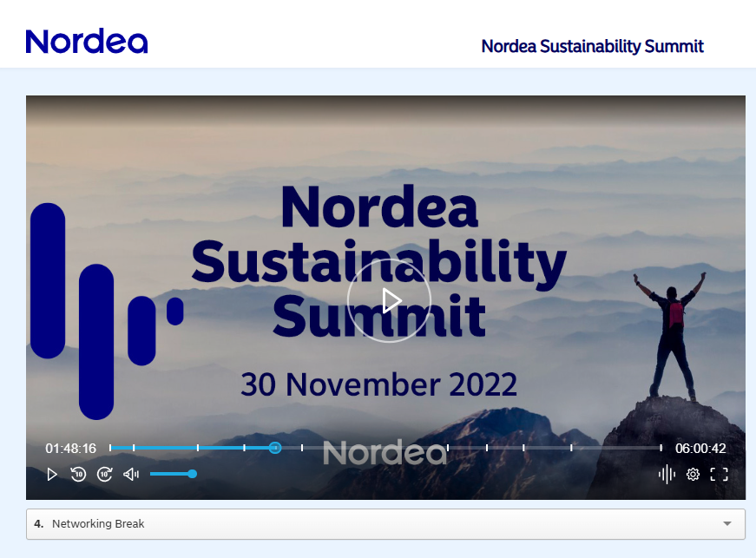Click the large center play button
This screenshot has width=756, height=558.
[389, 300]
